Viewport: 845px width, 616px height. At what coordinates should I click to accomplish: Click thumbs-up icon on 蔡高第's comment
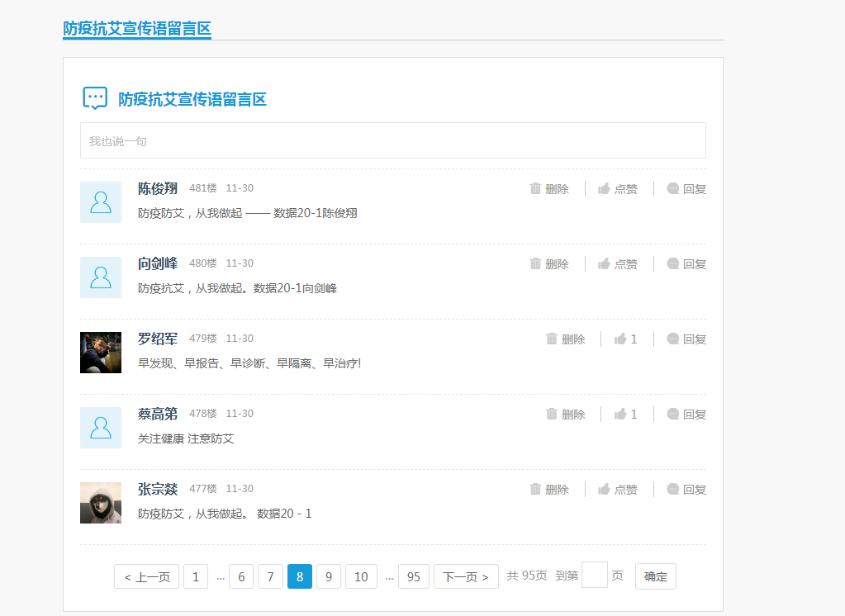tap(620, 414)
